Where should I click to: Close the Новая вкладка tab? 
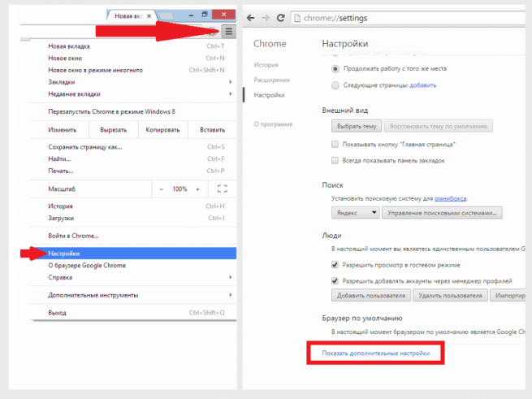(149, 15)
